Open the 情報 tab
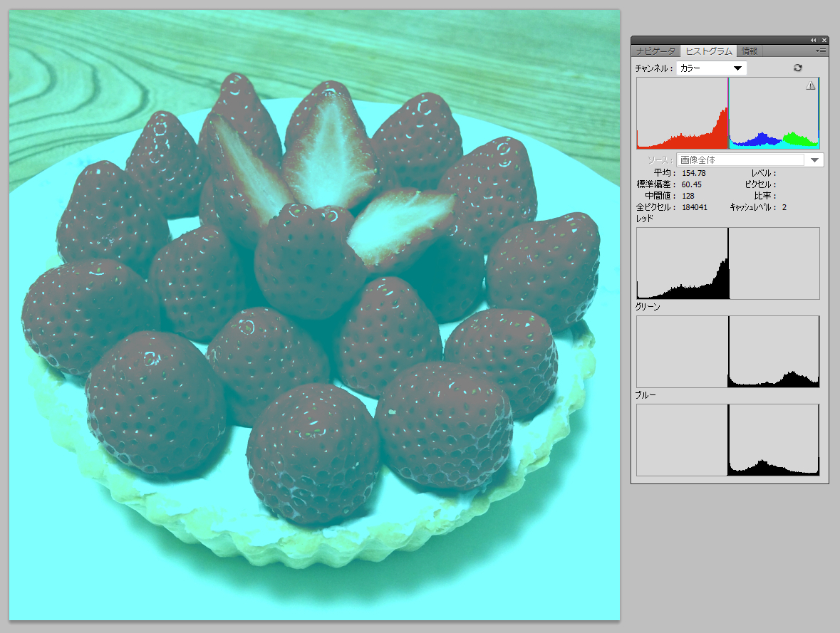The image size is (840, 633). point(750,51)
